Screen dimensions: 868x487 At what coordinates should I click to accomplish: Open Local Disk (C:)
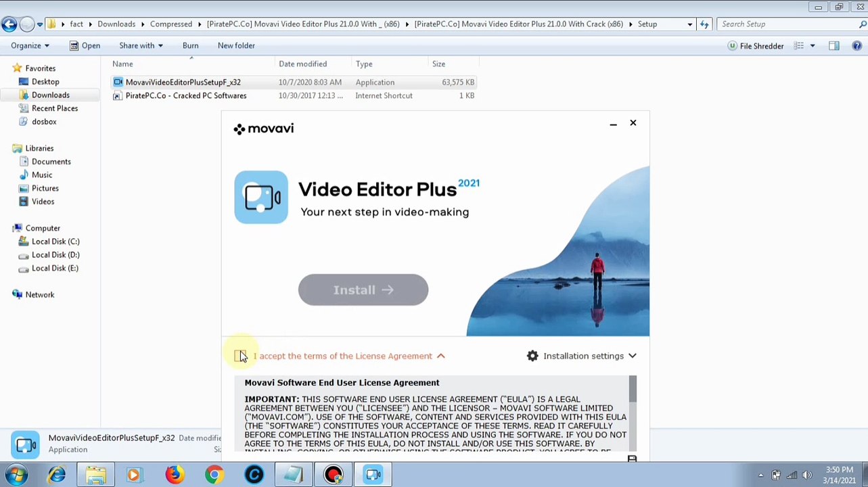tap(55, 241)
